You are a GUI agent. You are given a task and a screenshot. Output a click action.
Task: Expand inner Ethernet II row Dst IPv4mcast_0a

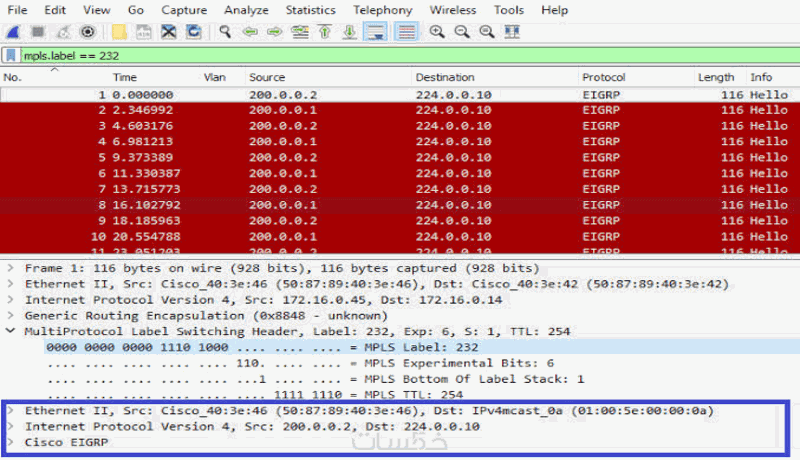pos(10,411)
